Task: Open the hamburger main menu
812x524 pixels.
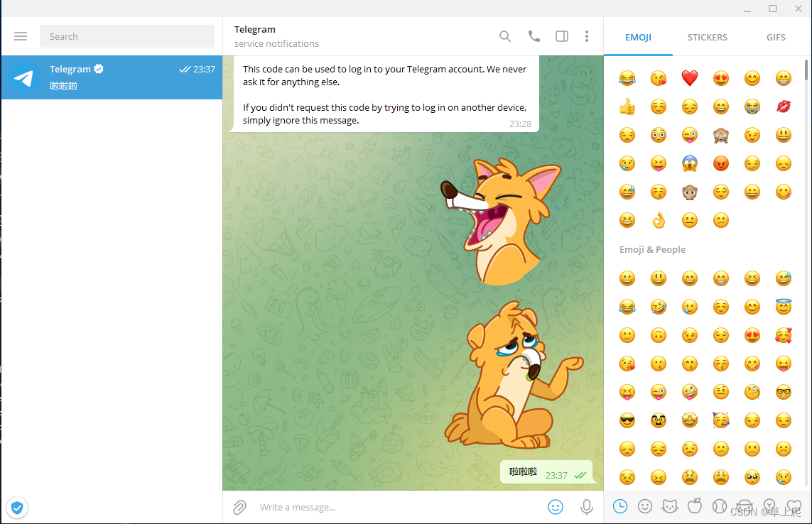Action: tap(21, 36)
